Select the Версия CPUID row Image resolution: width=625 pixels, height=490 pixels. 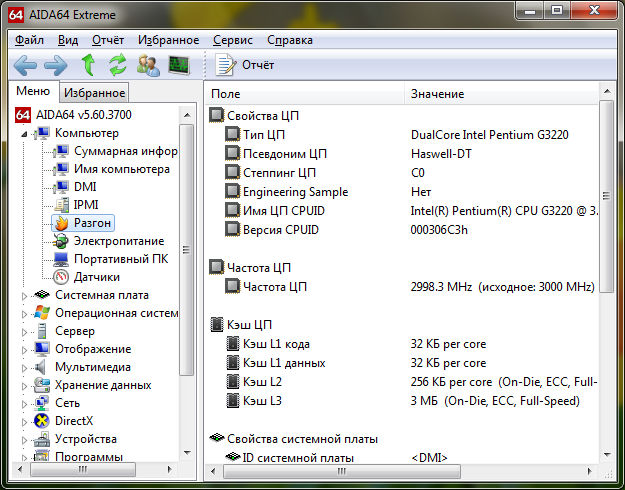coord(403,230)
